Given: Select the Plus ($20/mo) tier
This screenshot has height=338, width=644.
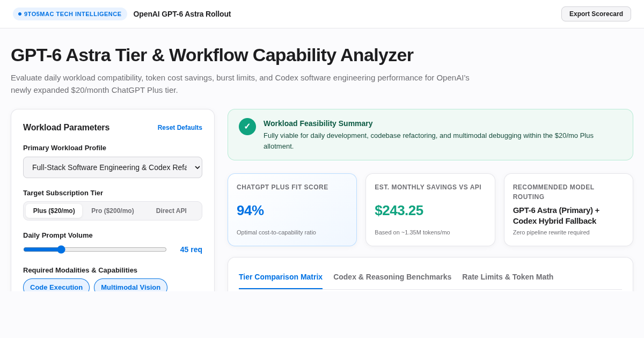Looking at the screenshot, I should coord(54,211).
